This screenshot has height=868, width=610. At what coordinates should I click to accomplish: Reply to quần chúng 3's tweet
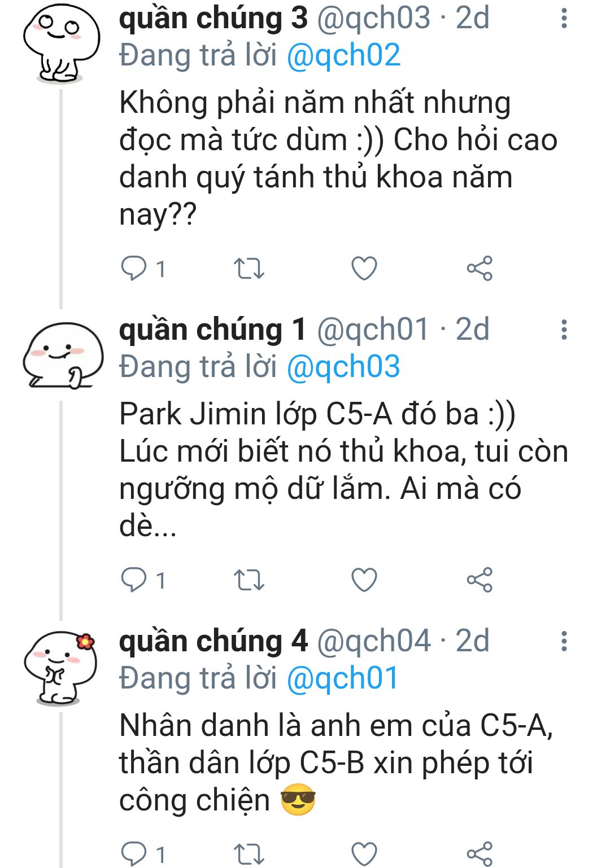click(134, 269)
